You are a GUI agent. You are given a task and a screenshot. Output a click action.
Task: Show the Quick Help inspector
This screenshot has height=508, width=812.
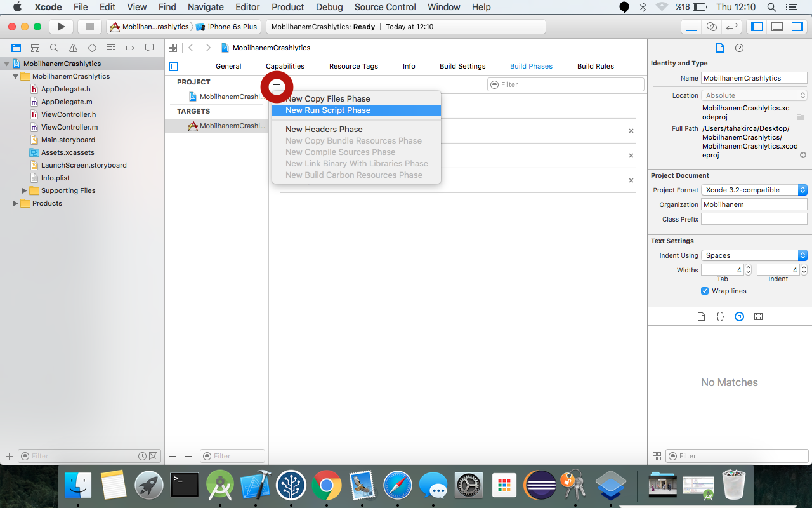click(739, 48)
